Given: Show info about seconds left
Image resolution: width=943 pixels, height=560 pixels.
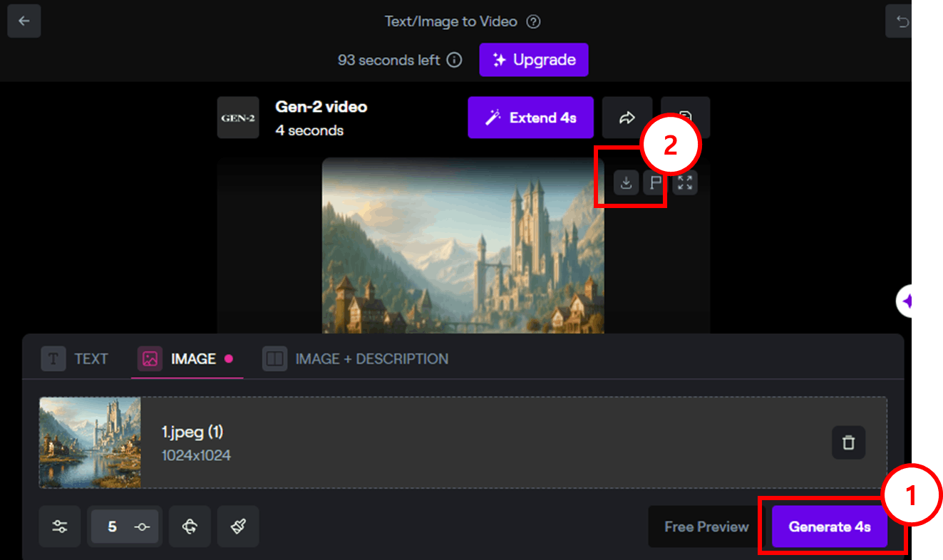Looking at the screenshot, I should pyautogui.click(x=454, y=60).
